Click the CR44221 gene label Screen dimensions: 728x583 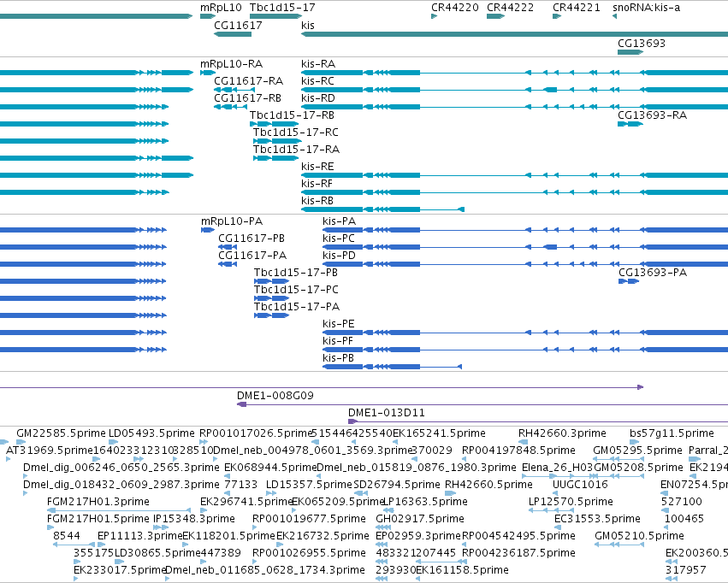(577, 8)
